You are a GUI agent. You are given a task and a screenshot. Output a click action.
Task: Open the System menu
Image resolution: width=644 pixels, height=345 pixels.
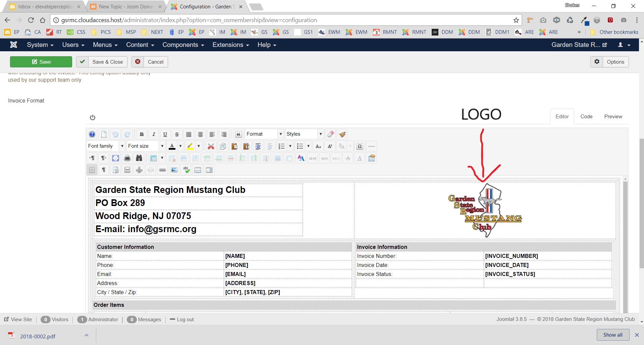click(x=40, y=45)
